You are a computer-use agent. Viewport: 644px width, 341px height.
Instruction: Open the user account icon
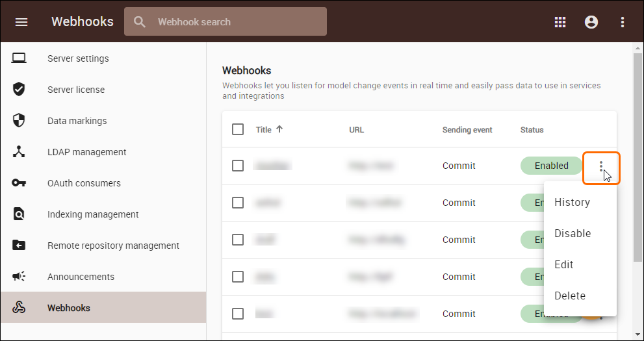click(591, 22)
